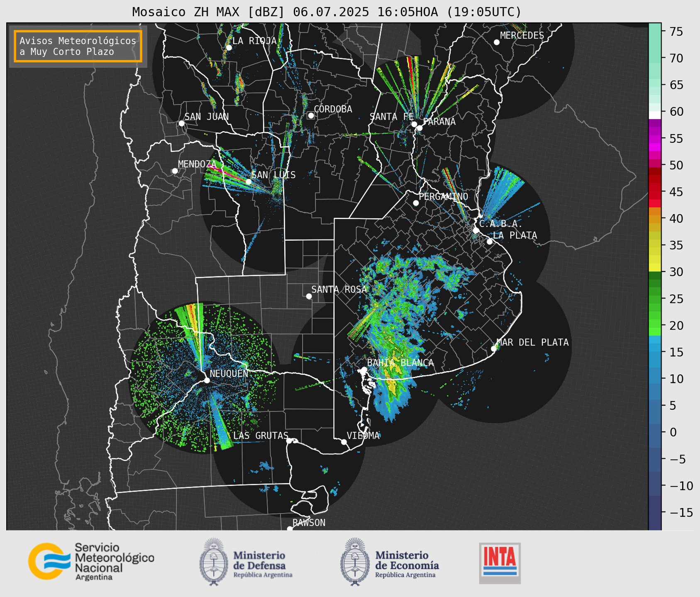Click the SAN LUIS city marker
This screenshot has height=597, width=700.
coord(248,181)
